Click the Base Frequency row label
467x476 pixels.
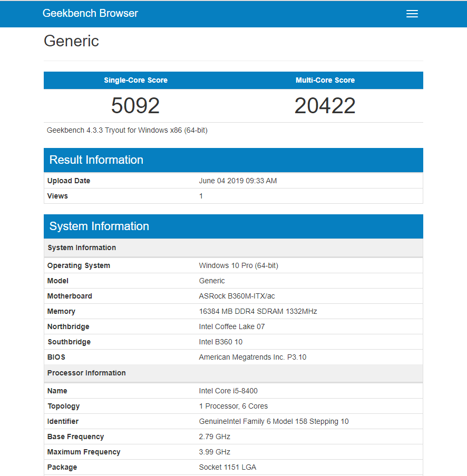click(76, 437)
